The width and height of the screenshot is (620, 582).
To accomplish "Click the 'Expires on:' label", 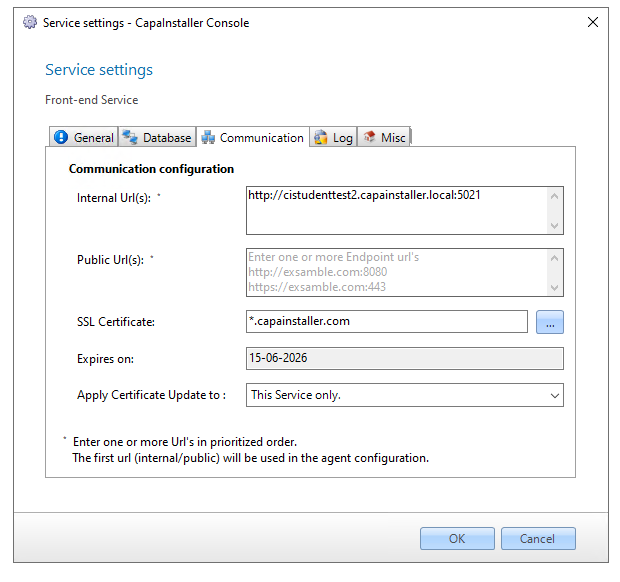I will pos(105,359).
